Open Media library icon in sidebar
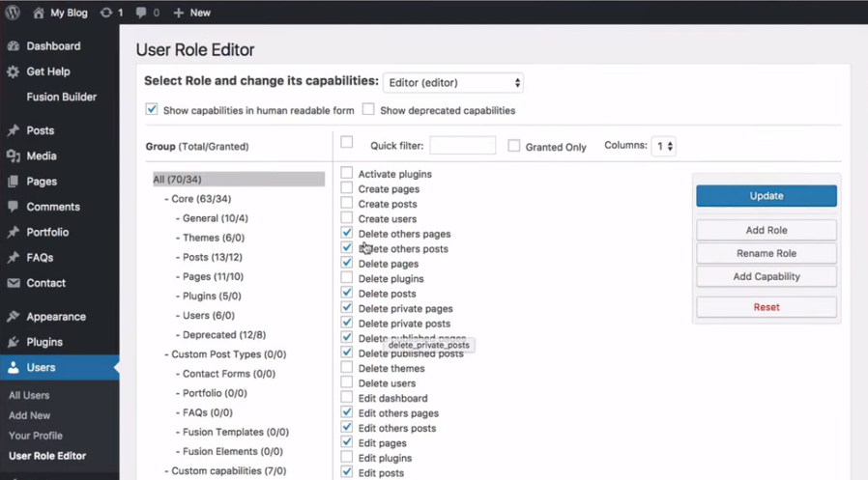868x480 pixels. [x=14, y=156]
